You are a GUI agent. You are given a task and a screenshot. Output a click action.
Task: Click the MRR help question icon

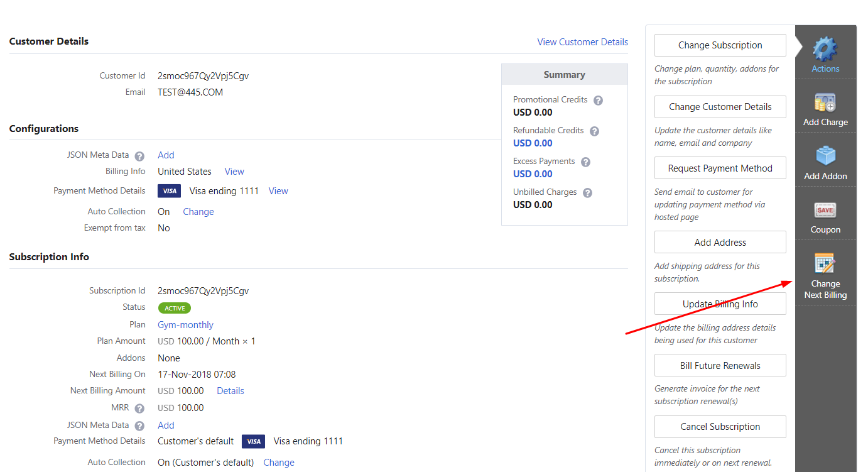pos(139,409)
